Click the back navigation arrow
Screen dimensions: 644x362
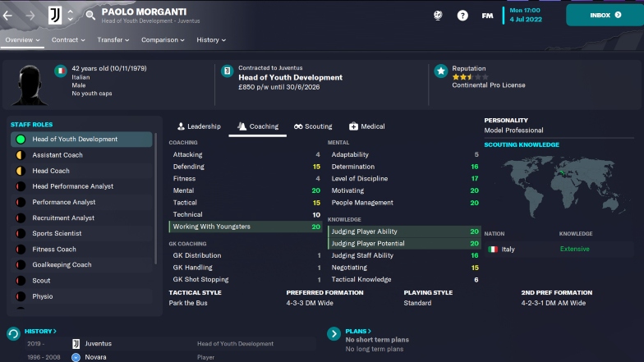tap(8, 16)
